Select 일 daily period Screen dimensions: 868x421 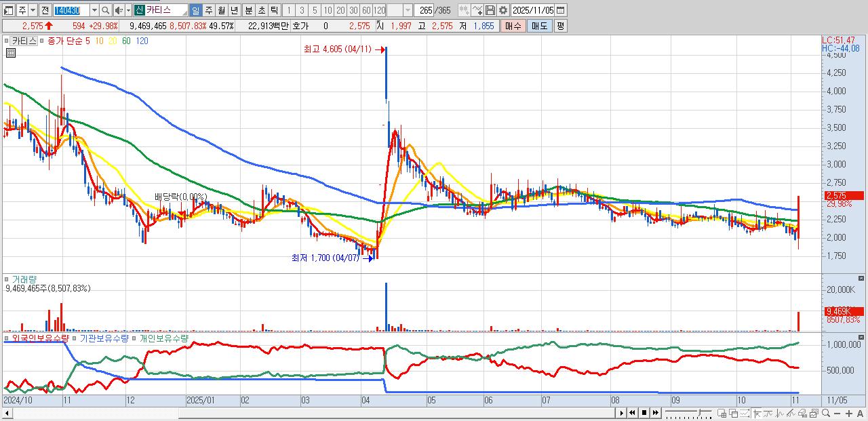pyautogui.click(x=195, y=11)
